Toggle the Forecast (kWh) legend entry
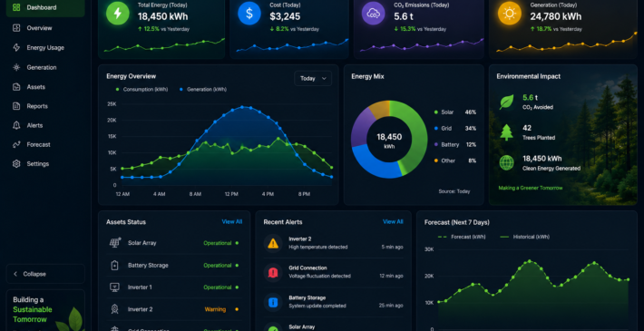Viewport: 644px width, 331px height. click(x=462, y=237)
